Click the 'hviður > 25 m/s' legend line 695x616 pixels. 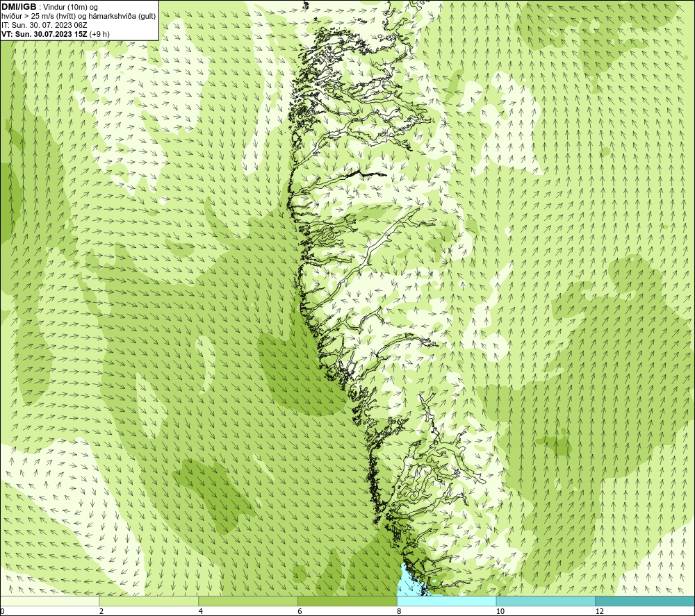click(79, 16)
